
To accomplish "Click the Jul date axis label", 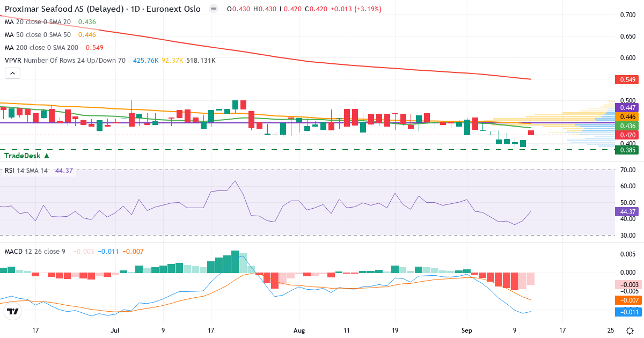I will 115,330.
